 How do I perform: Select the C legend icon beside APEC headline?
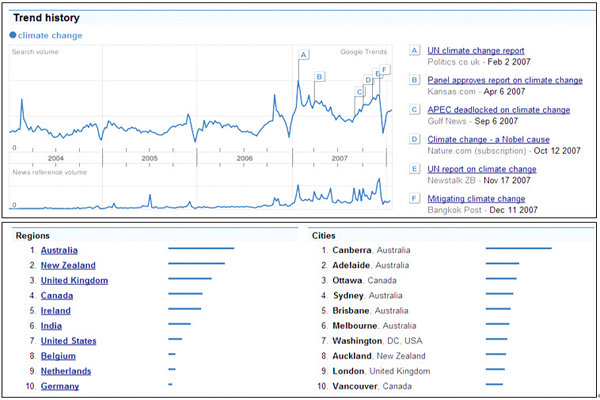pos(414,109)
